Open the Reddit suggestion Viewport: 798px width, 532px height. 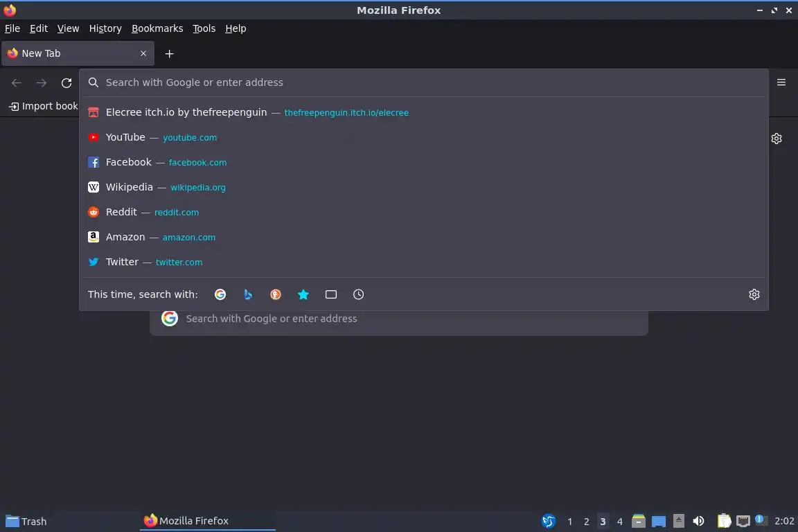coord(423,212)
